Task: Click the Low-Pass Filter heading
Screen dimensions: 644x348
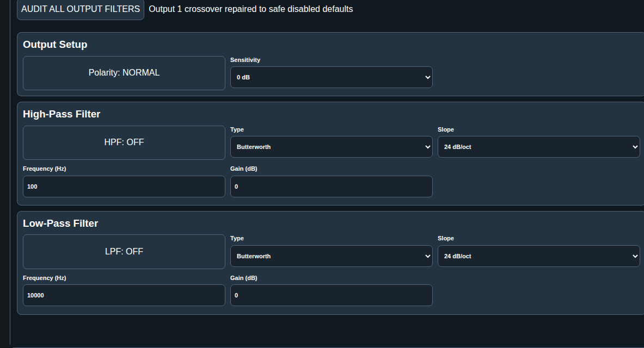Action: 60,223
